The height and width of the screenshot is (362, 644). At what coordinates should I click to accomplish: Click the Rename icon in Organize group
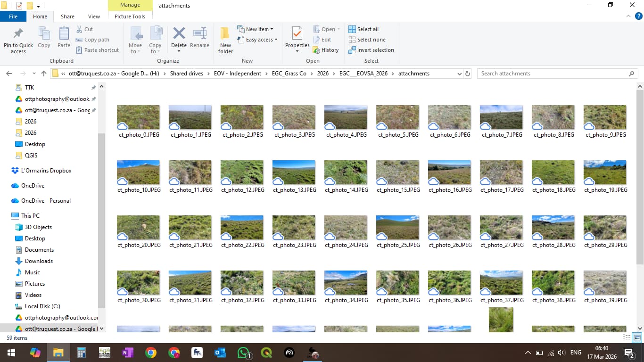(199, 34)
